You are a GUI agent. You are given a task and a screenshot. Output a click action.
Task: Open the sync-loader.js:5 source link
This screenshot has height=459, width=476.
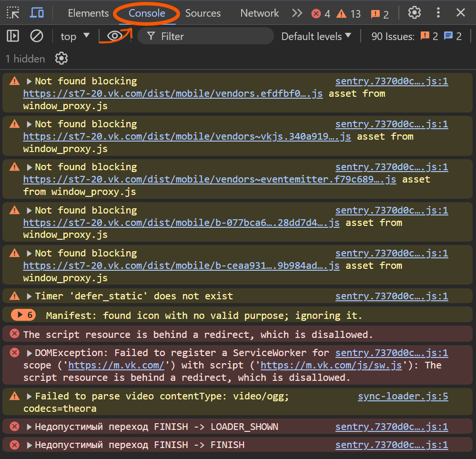click(x=403, y=396)
